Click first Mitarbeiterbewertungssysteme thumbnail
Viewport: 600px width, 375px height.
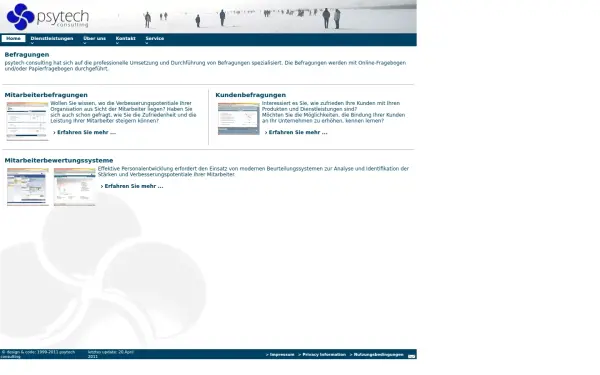(28, 187)
